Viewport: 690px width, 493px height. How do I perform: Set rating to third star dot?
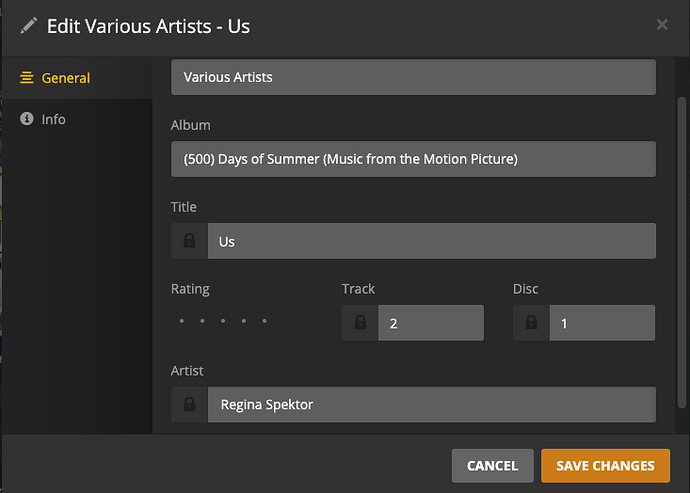click(223, 322)
